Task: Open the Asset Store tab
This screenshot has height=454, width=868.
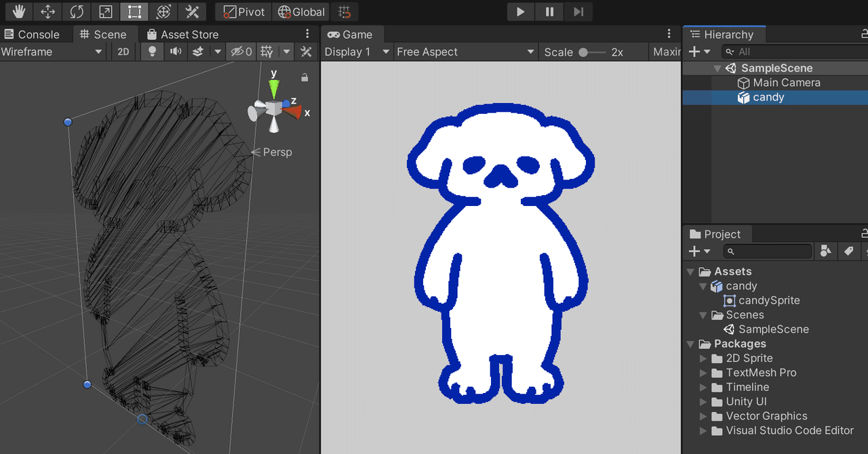Action: [x=182, y=35]
